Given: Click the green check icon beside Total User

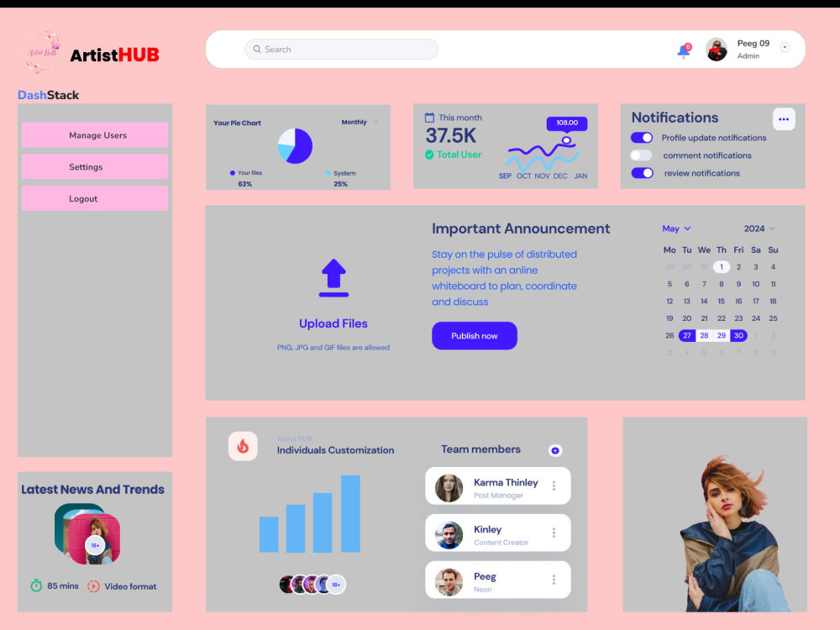Looking at the screenshot, I should pyautogui.click(x=429, y=155).
